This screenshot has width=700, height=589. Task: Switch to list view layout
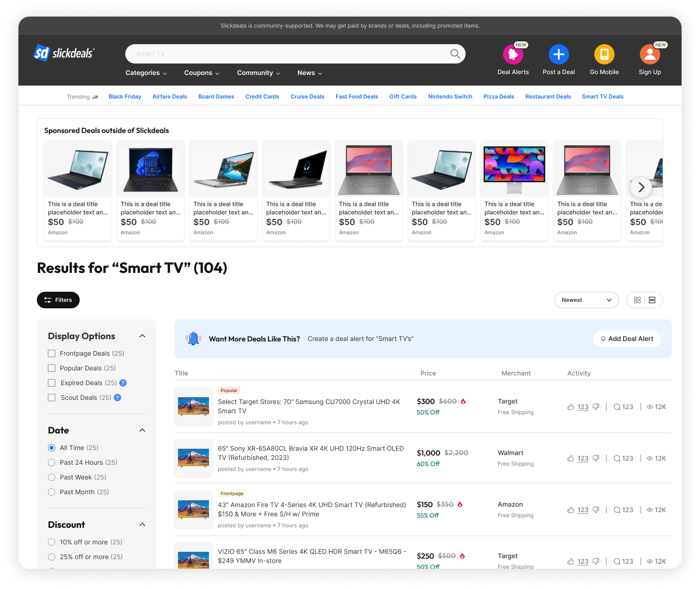point(652,300)
